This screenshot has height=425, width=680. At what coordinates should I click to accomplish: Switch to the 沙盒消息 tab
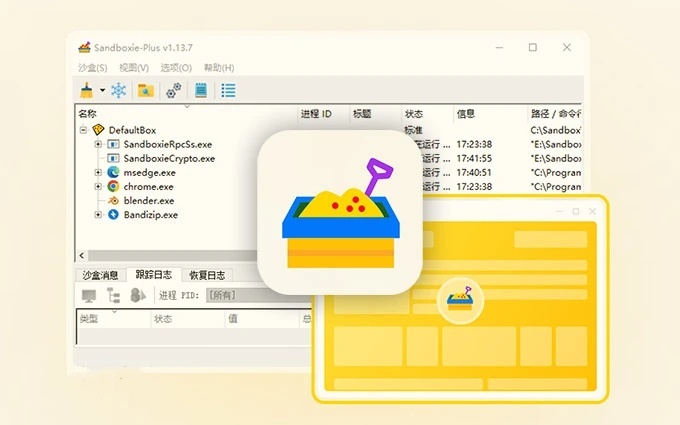[100, 275]
